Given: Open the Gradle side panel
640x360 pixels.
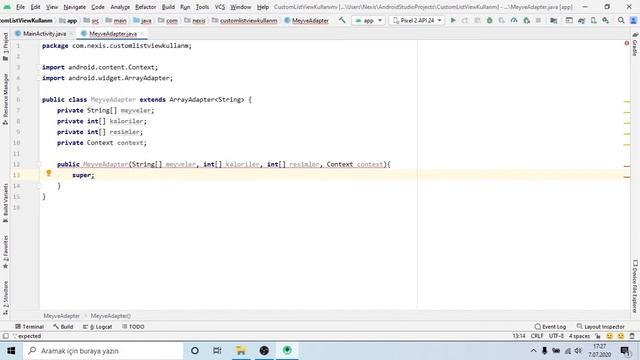Looking at the screenshot, I should pos(635,45).
